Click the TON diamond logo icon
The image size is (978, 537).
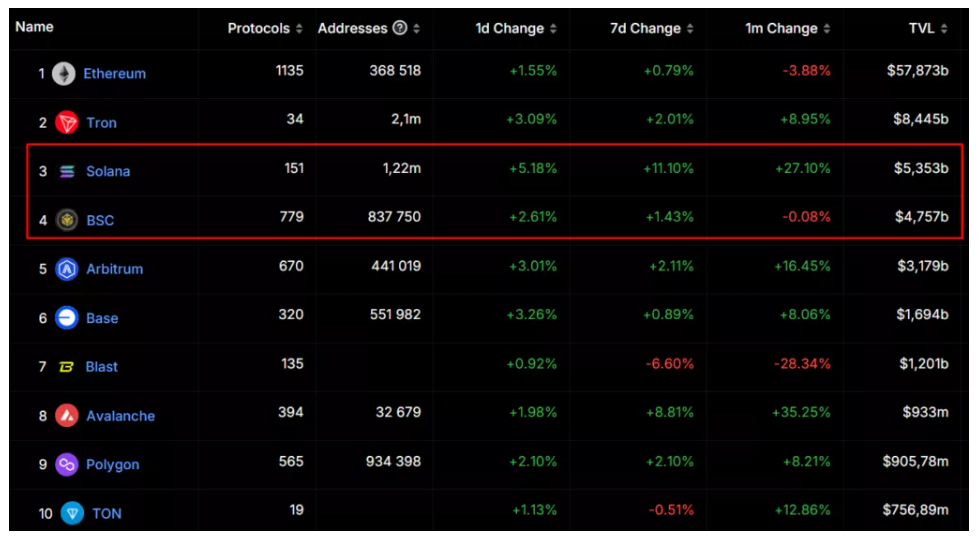coord(72,513)
